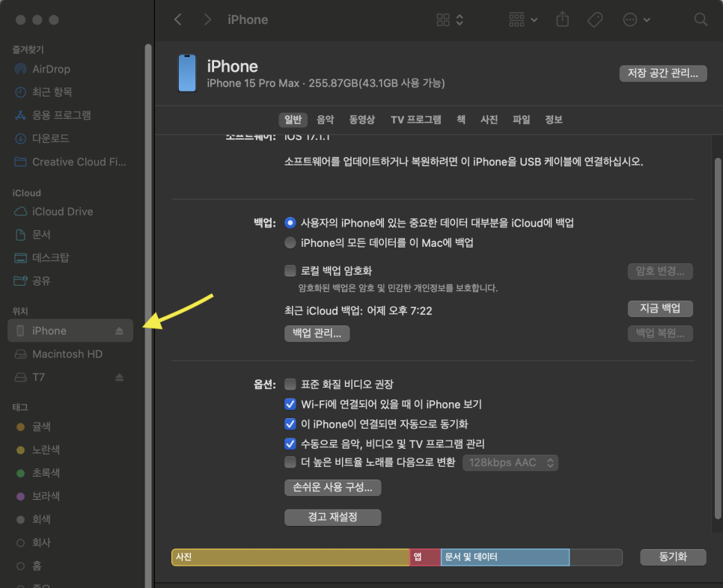Toggle 연결되면 자동으로 동기화 checkbox
723x588 pixels.
point(290,424)
